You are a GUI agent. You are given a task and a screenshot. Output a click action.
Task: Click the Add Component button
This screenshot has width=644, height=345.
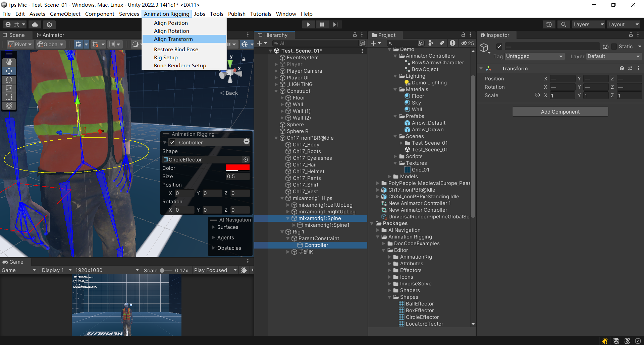pos(560,112)
